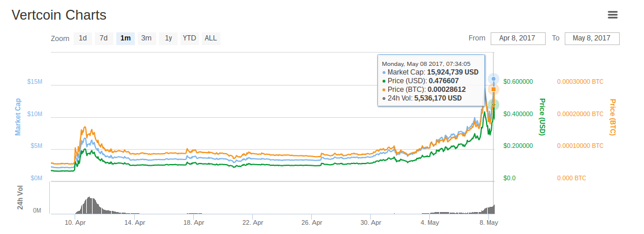Select YTD zoom range

[189, 39]
